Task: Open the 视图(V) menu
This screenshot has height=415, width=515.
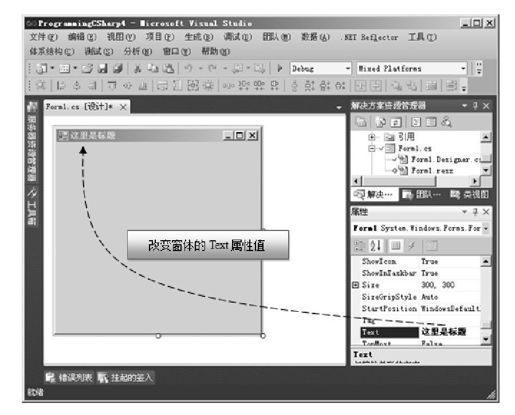Action: coord(121,37)
